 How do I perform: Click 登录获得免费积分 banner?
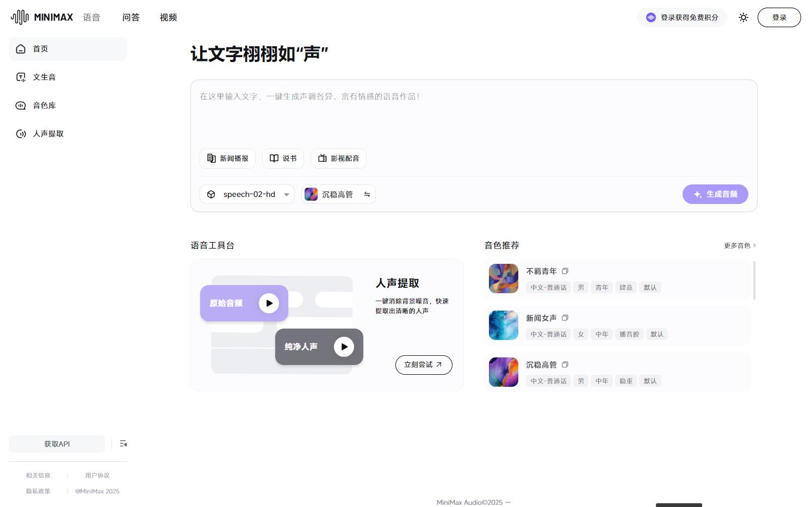coord(682,17)
